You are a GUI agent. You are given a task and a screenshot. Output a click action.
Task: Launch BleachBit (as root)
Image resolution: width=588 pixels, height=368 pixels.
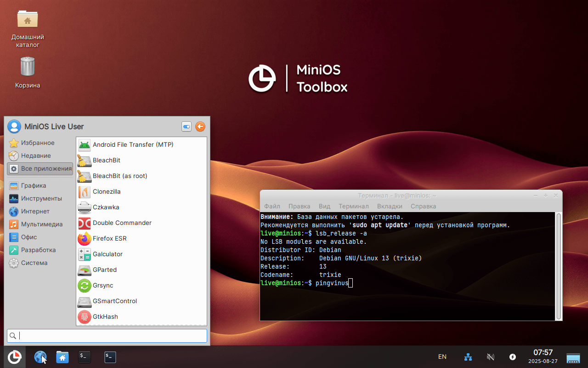(x=119, y=176)
